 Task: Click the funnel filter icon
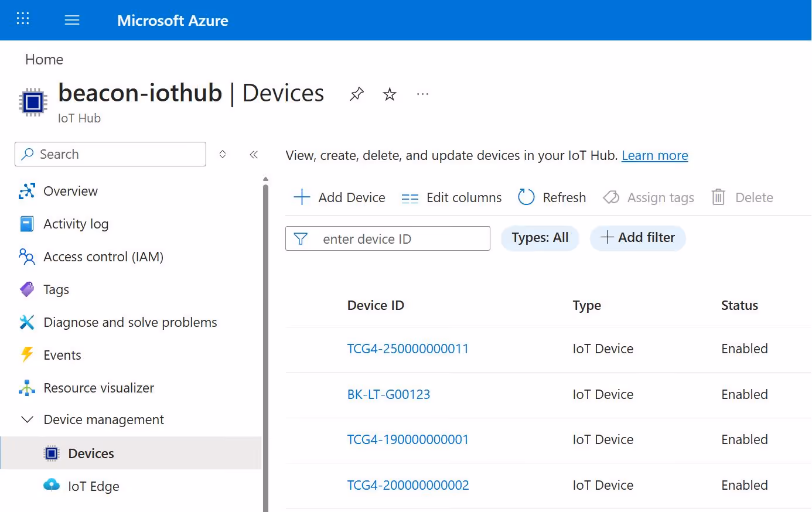[x=301, y=239]
